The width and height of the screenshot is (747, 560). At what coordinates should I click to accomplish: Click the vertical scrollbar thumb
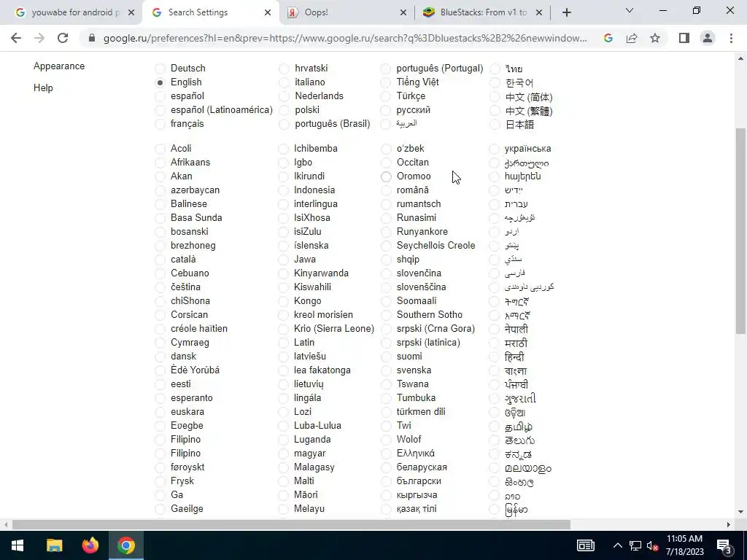click(x=740, y=231)
